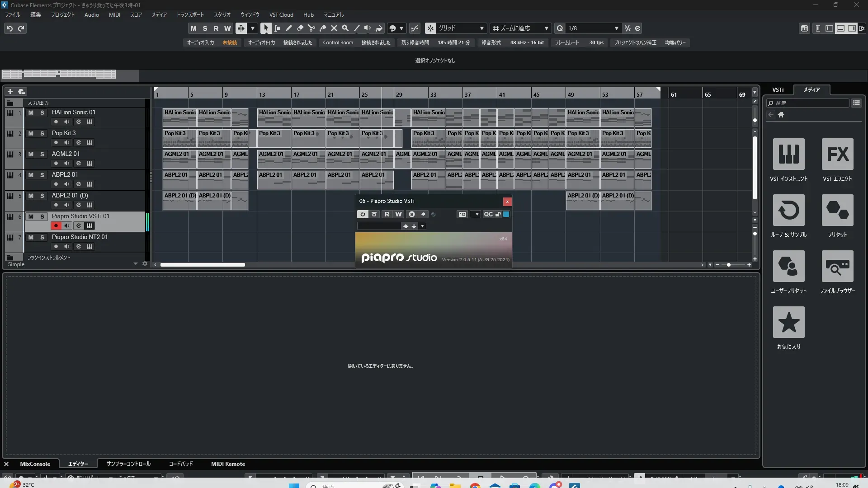Open Loops & Samples media tile
Screen dimensions: 868x488
[788, 211]
